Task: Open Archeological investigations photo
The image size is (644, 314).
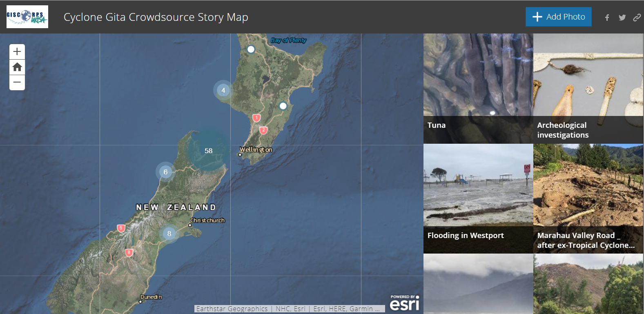Action: pos(588,88)
